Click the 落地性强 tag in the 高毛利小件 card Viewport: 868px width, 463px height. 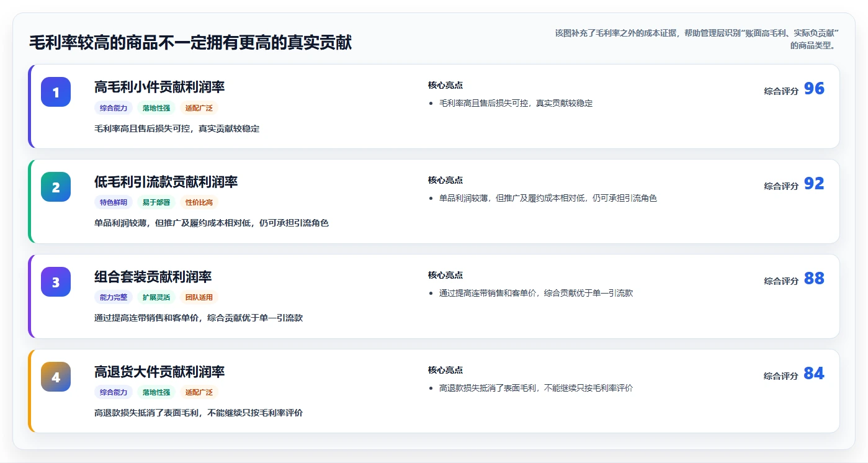[x=156, y=108]
